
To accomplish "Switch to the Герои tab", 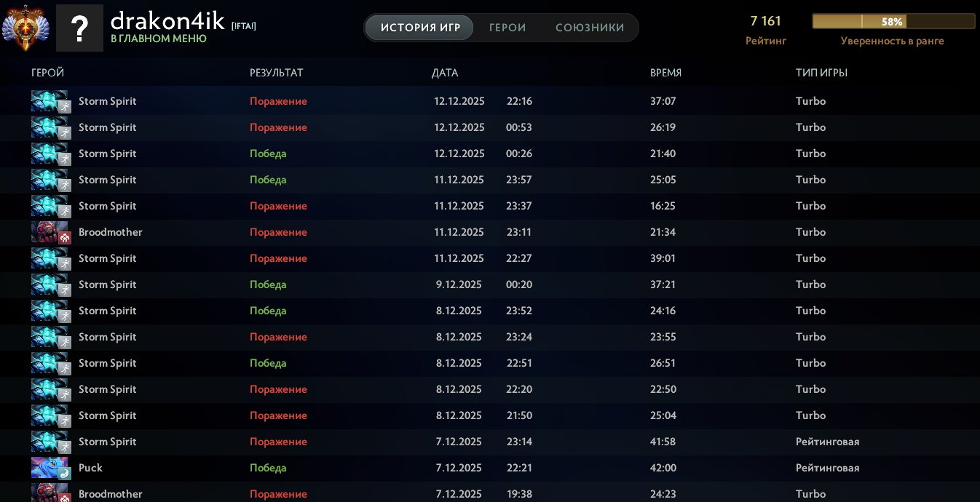I will pyautogui.click(x=507, y=28).
